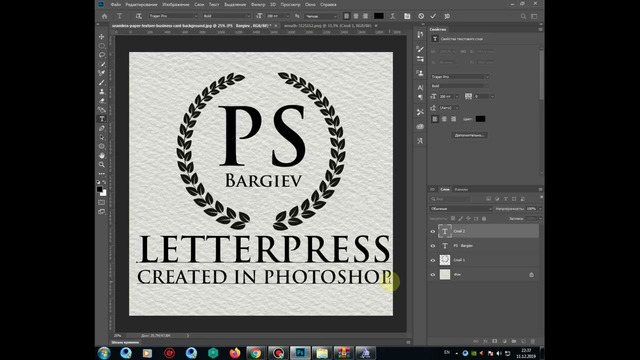
Task: Click the right-align text button in options bar
Action: coord(365,16)
